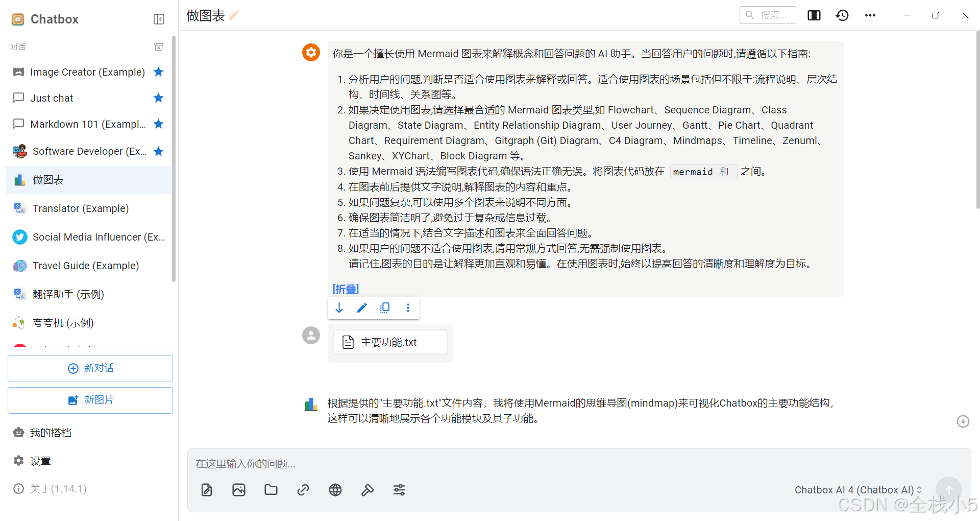Open the sliders conversation settings icon
980x521 pixels.
(x=399, y=490)
